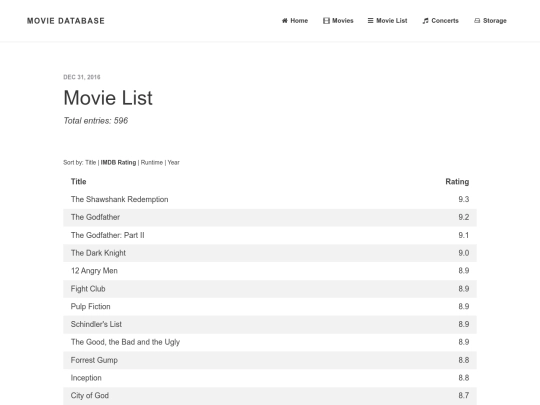Select Schindler's List title
Viewport: 540px width, 405px height.
(x=96, y=324)
